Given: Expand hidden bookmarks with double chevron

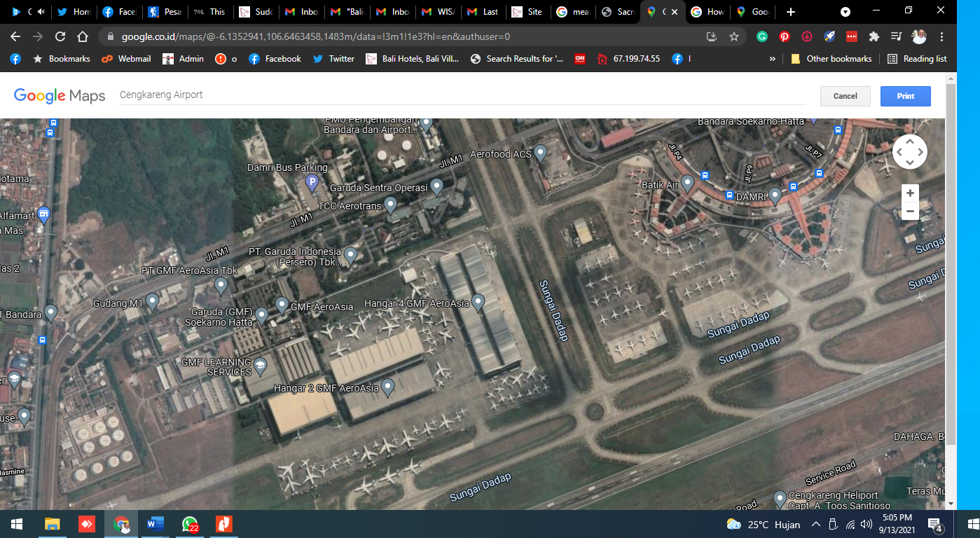Looking at the screenshot, I should (x=773, y=59).
